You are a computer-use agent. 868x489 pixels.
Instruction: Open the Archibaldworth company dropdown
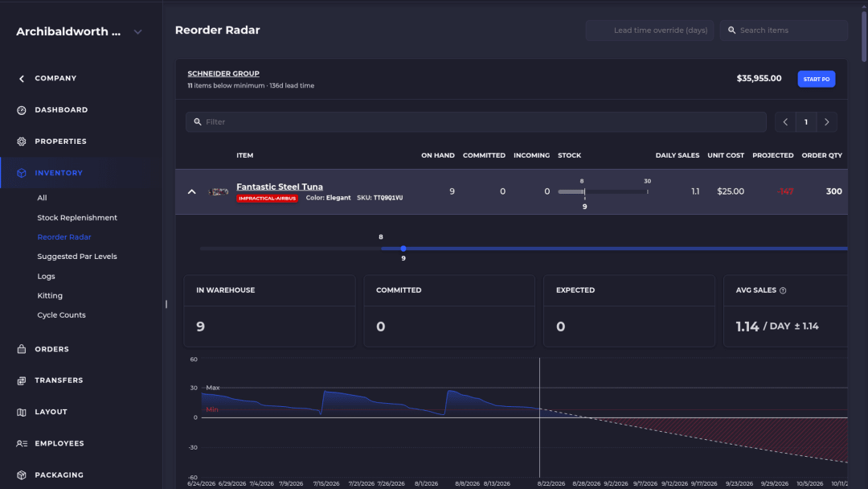(x=138, y=32)
